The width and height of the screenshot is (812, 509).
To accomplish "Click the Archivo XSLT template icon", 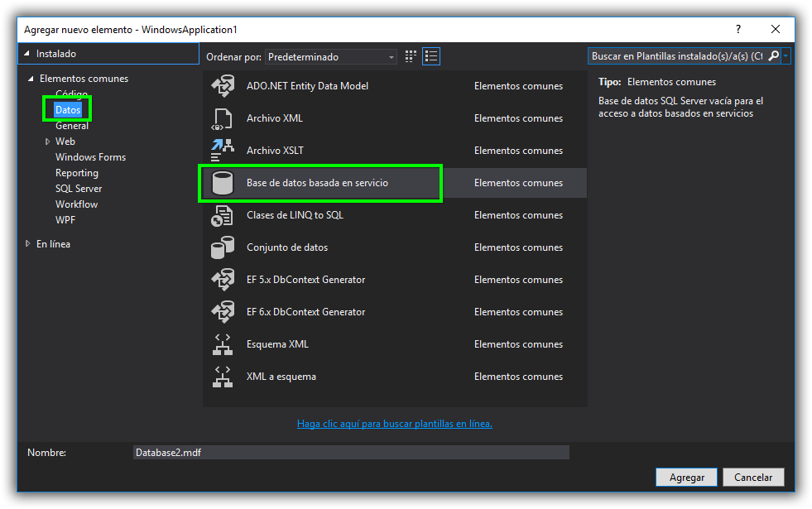I will coord(223,151).
